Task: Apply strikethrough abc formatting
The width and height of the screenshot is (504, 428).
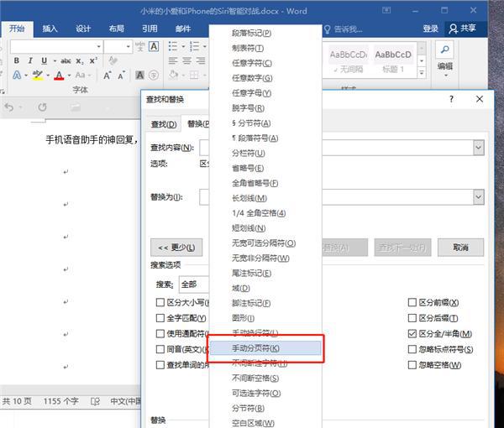Action: (66, 60)
